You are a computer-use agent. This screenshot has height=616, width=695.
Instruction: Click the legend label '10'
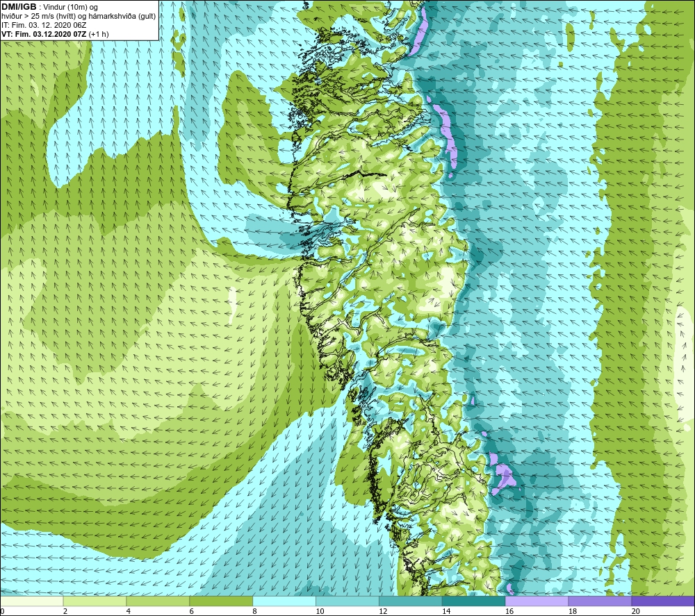(x=320, y=611)
